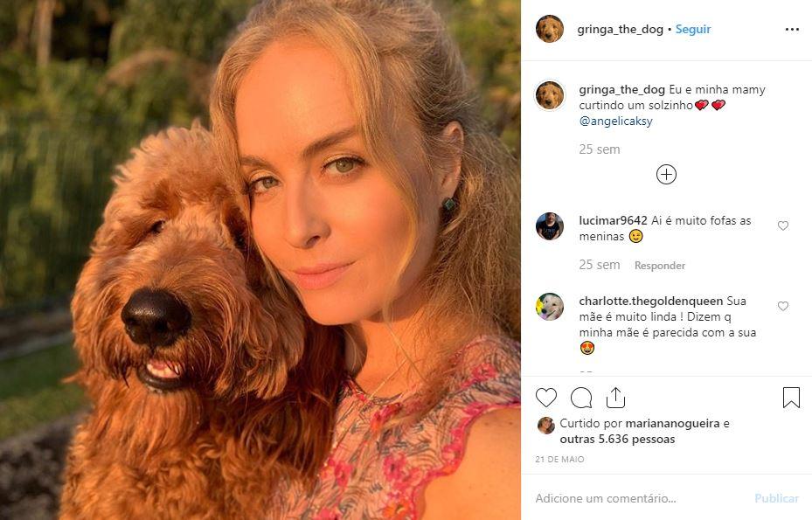Open the gringa_the_dog header profile picture
This screenshot has width=812, height=520.
(x=550, y=29)
